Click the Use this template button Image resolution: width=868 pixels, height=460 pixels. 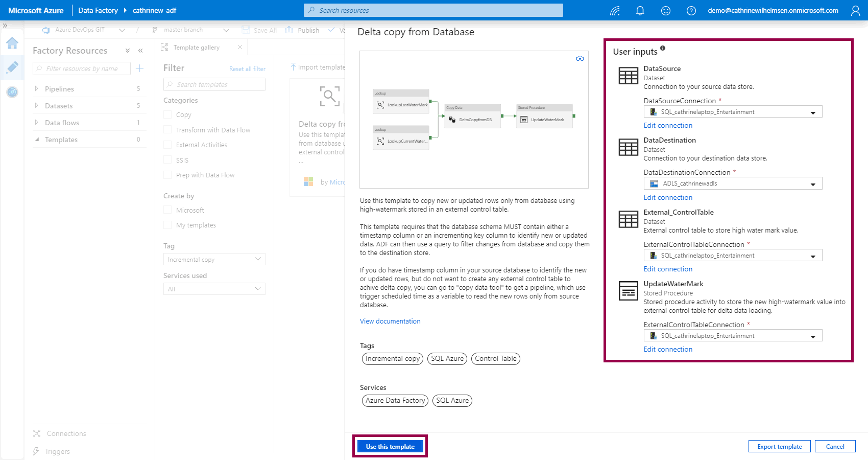[390, 446]
